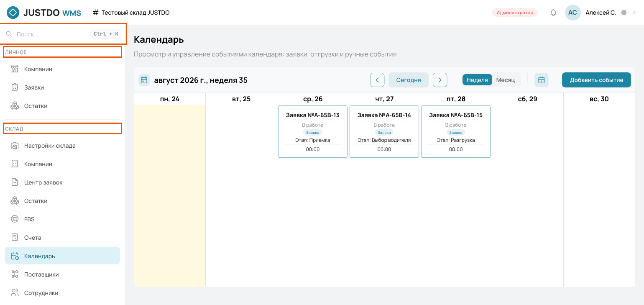The image size is (644, 305).
Task: Click the AC user avatar
Action: tap(572, 13)
